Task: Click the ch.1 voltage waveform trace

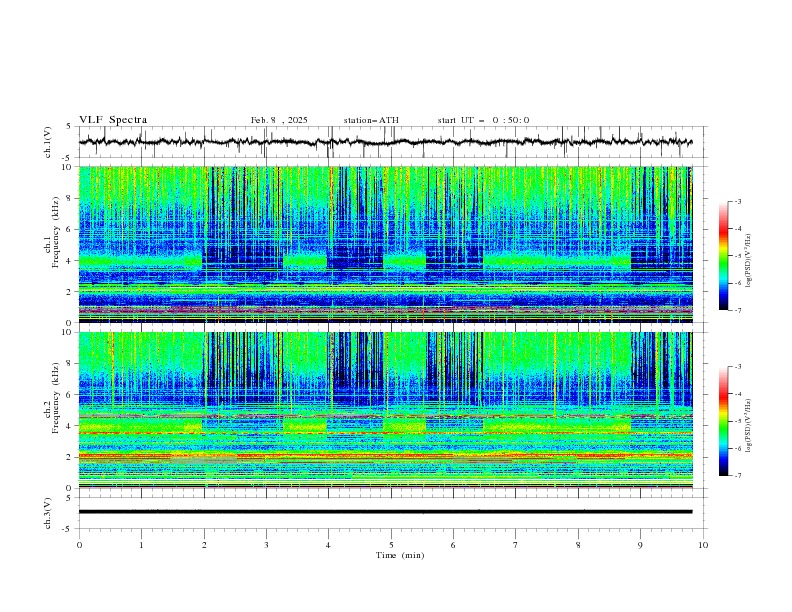Action: tap(385, 142)
